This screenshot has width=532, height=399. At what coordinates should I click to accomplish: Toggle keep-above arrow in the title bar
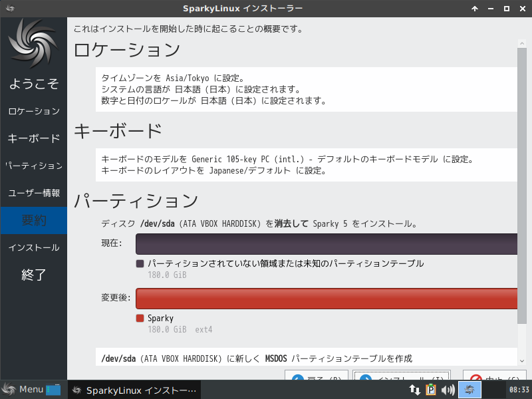coord(475,9)
